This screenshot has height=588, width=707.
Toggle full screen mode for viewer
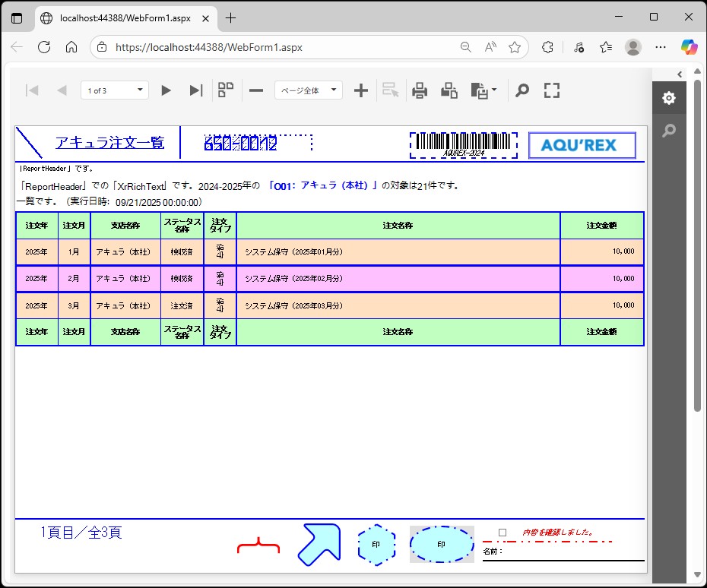pos(552,90)
